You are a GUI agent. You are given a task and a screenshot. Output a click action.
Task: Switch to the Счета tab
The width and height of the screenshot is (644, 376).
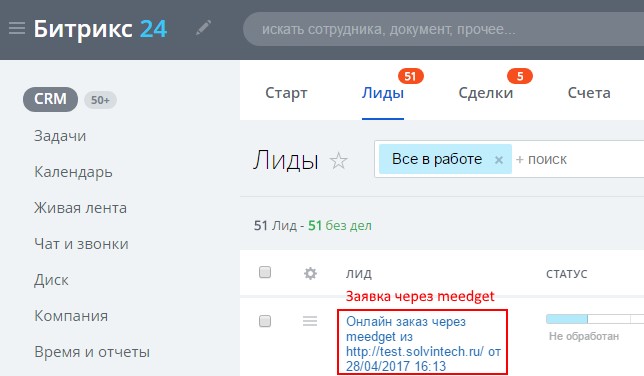(589, 93)
